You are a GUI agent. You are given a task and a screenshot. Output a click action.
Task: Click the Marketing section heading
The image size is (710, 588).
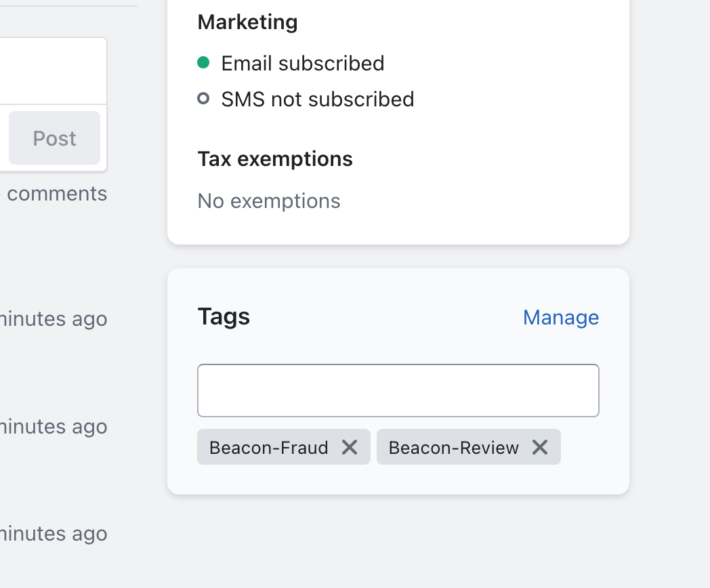247,22
